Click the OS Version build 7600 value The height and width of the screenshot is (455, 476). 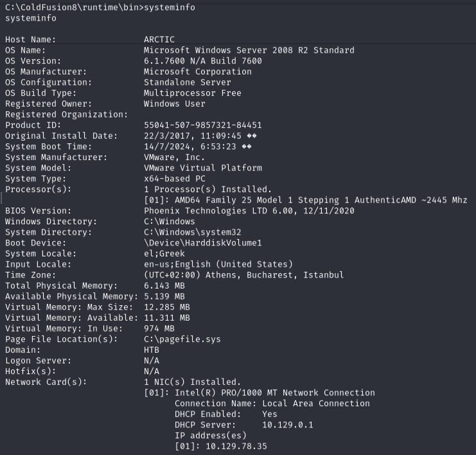pyautogui.click(x=202, y=61)
